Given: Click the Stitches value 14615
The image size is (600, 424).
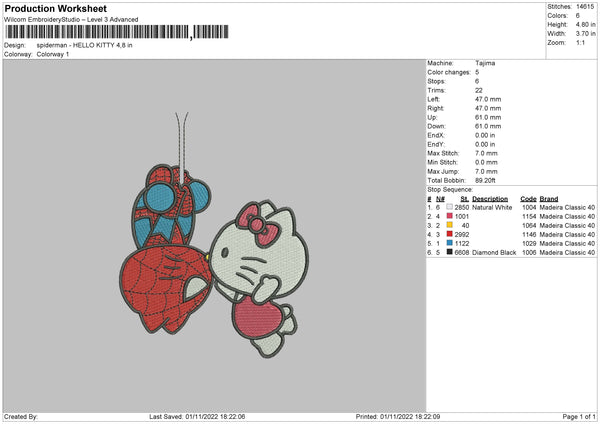Looking at the screenshot, I should pyautogui.click(x=585, y=7).
